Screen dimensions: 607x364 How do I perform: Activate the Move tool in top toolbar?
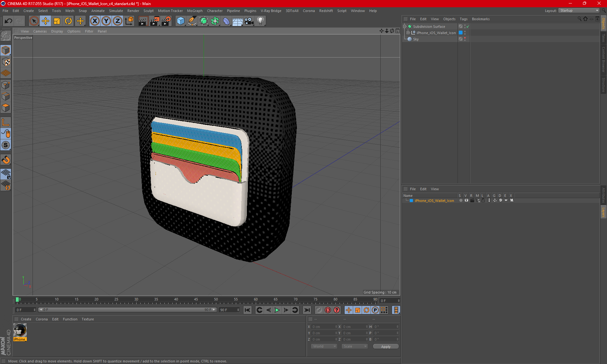pyautogui.click(x=46, y=21)
